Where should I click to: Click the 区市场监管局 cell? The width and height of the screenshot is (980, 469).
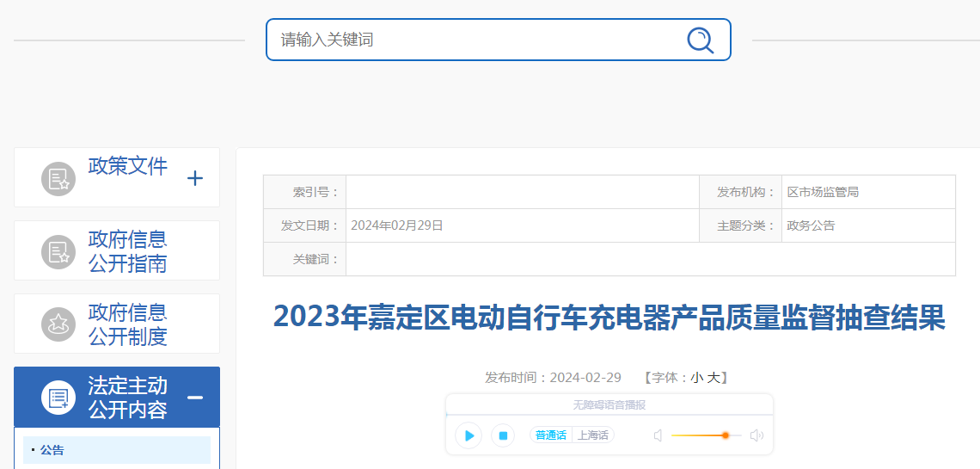coord(868,192)
